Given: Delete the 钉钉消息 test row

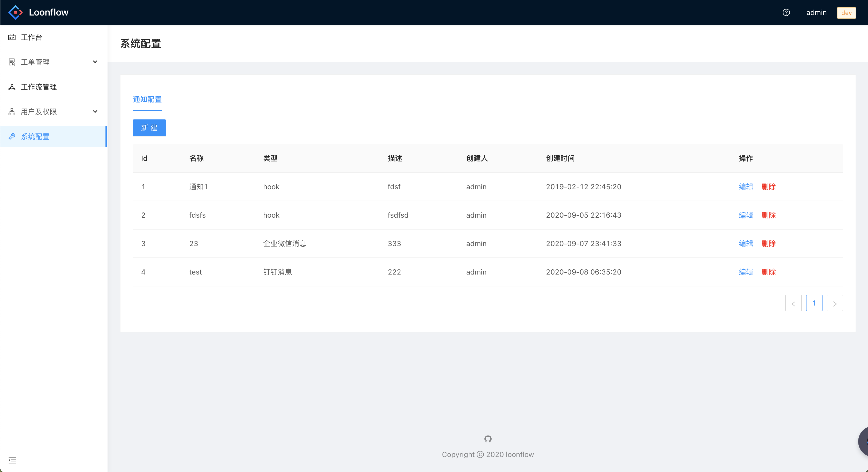Looking at the screenshot, I should [x=768, y=272].
